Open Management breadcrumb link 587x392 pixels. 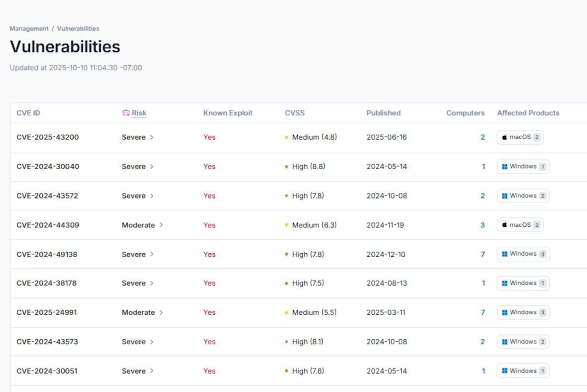(29, 28)
